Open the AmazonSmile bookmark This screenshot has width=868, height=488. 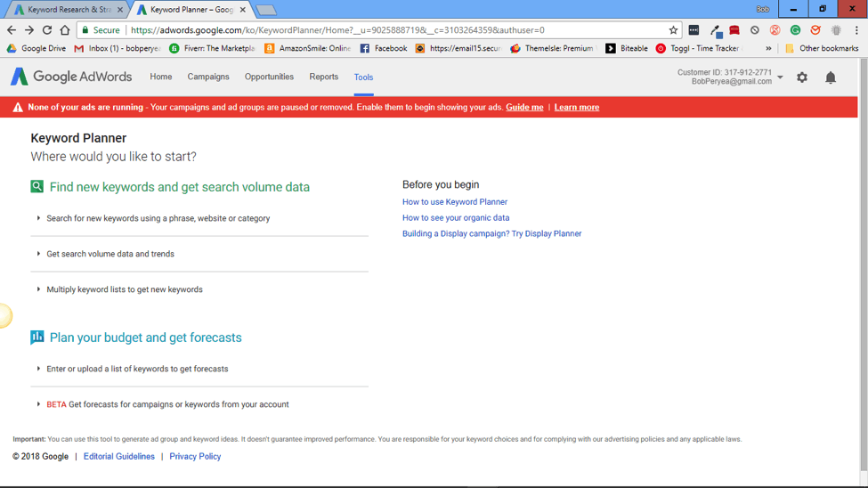coord(308,48)
